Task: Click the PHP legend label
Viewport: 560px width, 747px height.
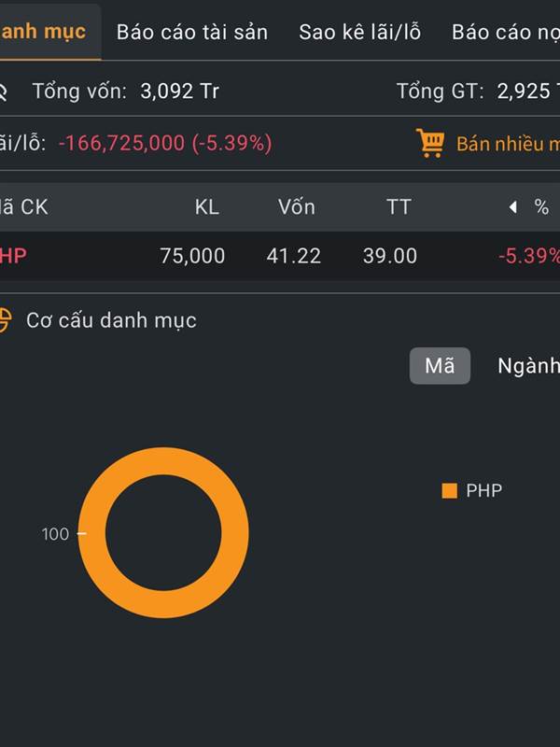Action: point(483,491)
